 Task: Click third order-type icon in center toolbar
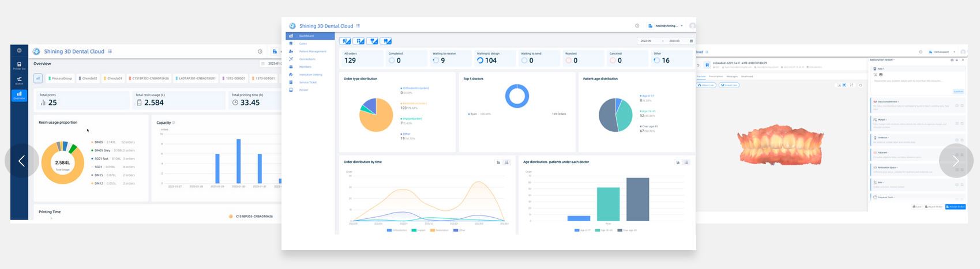click(373, 41)
